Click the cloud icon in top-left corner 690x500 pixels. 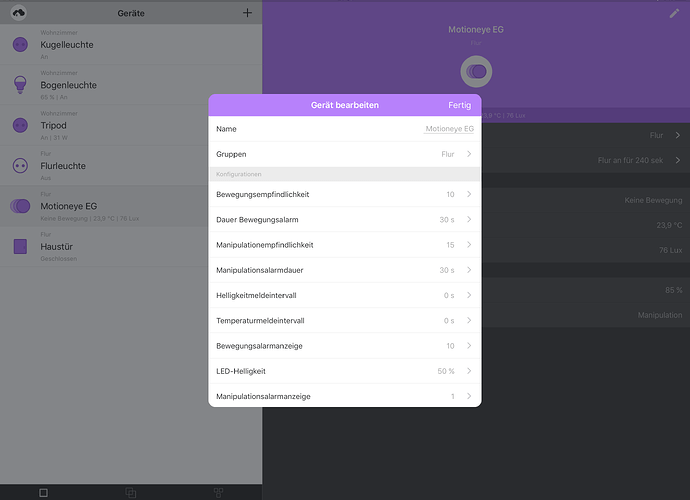(19, 13)
